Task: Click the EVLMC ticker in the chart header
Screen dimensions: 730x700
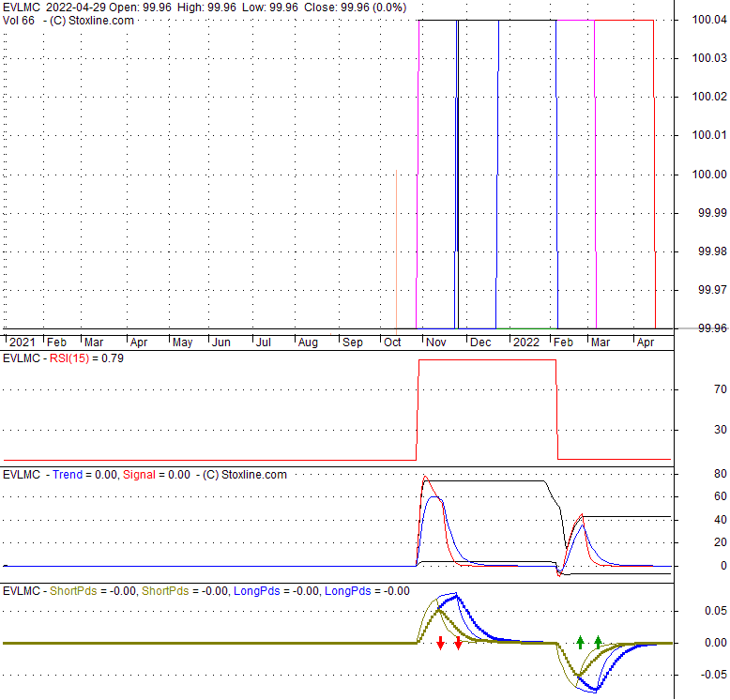Action: (22, 8)
